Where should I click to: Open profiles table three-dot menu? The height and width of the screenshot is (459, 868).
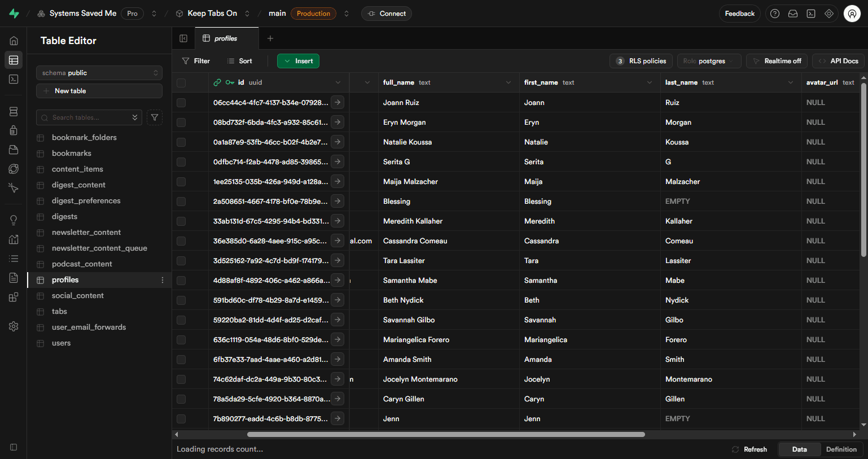point(163,280)
